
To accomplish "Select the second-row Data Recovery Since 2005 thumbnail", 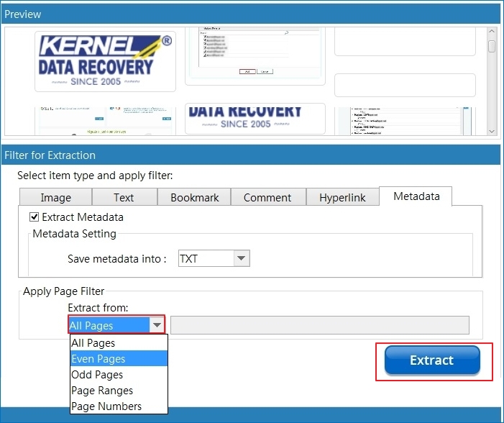I will click(x=255, y=119).
